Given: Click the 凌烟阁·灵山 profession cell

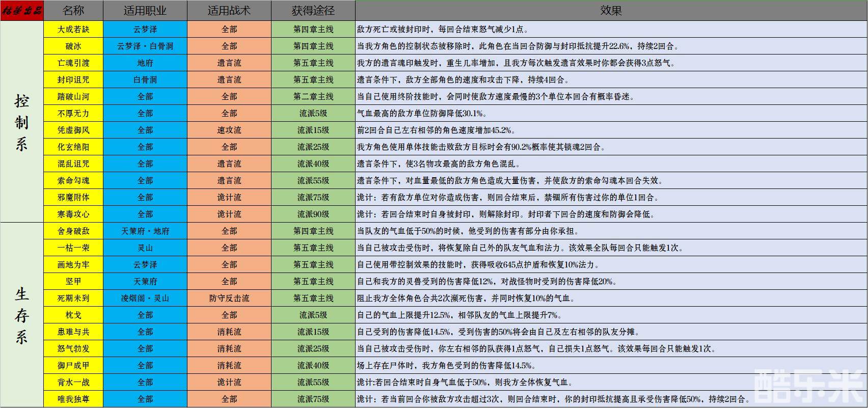Looking at the screenshot, I should pyautogui.click(x=145, y=298).
